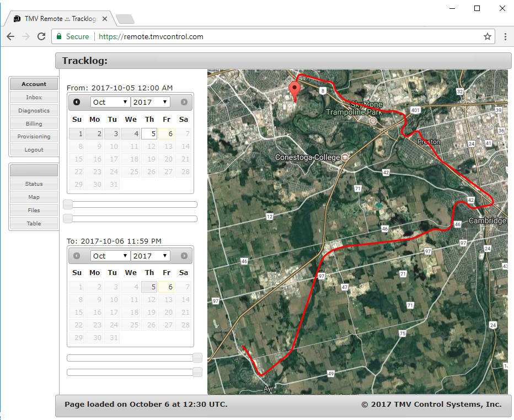514x420 pixels.
Task: Reload the page with refresh icon
Action: click(41, 36)
